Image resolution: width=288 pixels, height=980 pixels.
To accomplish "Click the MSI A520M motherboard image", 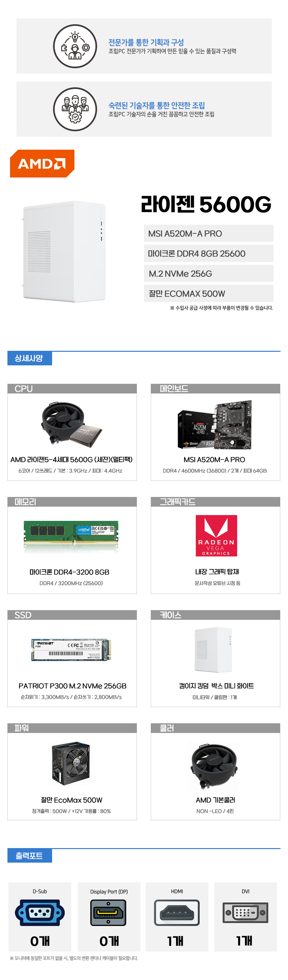I will click(215, 425).
